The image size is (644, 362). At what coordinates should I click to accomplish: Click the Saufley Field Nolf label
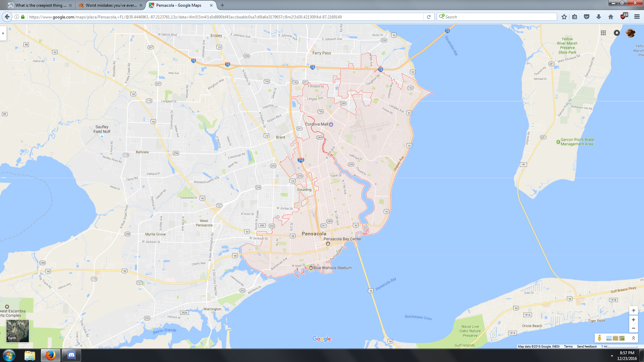tap(102, 129)
